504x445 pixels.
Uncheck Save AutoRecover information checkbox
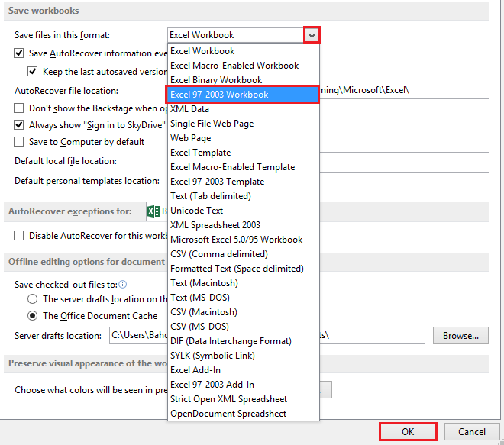[x=18, y=53]
